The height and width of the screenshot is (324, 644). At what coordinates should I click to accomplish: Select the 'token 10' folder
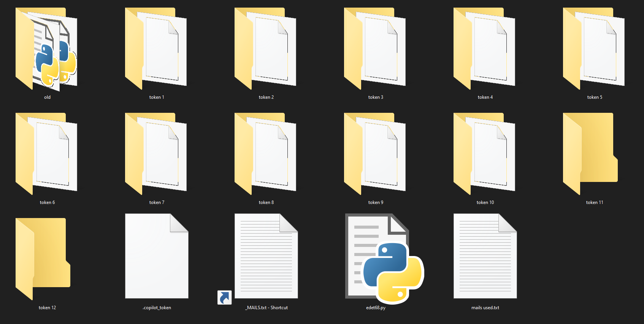(x=484, y=154)
